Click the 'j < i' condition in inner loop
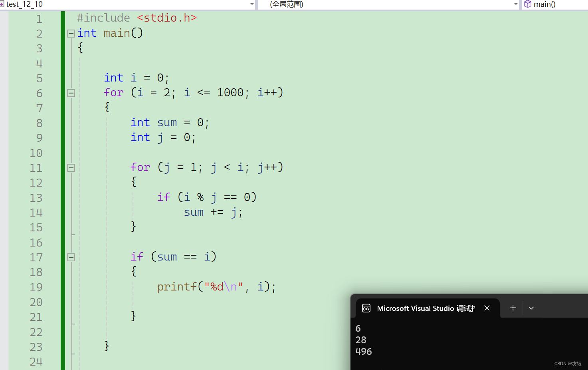The image size is (588, 370). pos(227,167)
